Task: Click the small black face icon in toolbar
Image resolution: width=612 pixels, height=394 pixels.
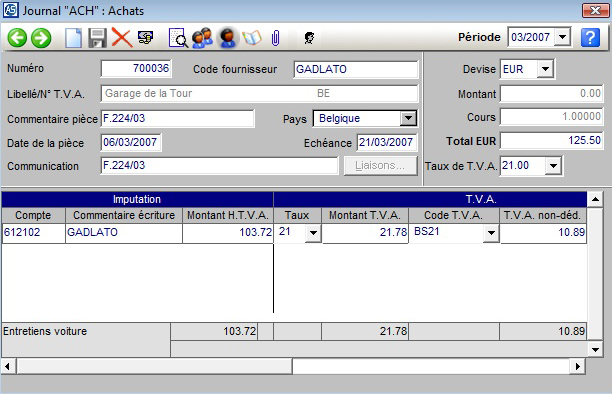Action: tap(309, 38)
